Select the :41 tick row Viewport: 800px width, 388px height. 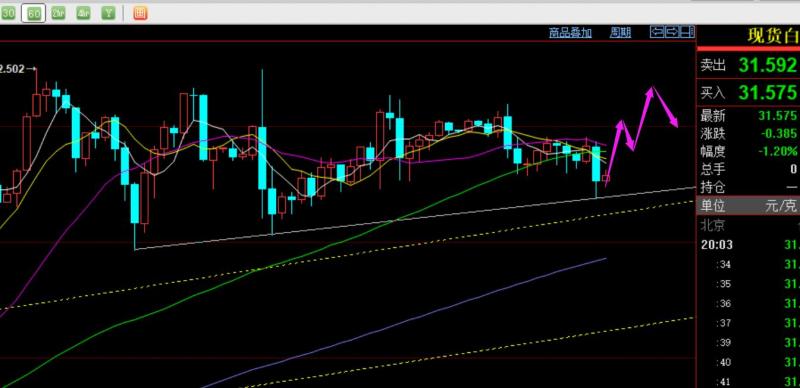[749, 381]
